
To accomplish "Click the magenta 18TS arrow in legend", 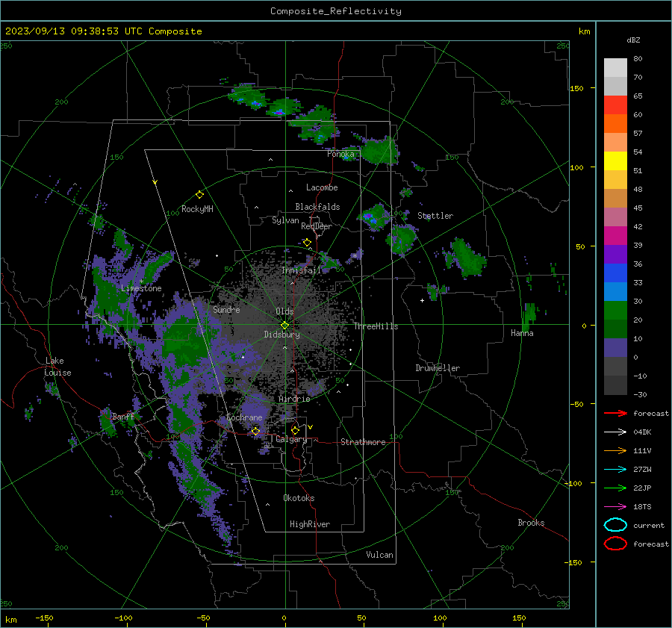I will point(615,507).
